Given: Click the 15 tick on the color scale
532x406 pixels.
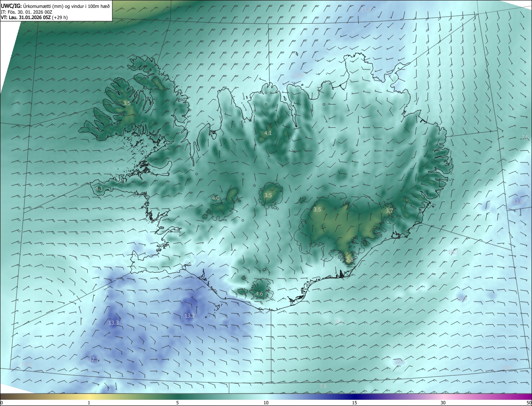Looking at the screenshot, I should click(355, 403).
